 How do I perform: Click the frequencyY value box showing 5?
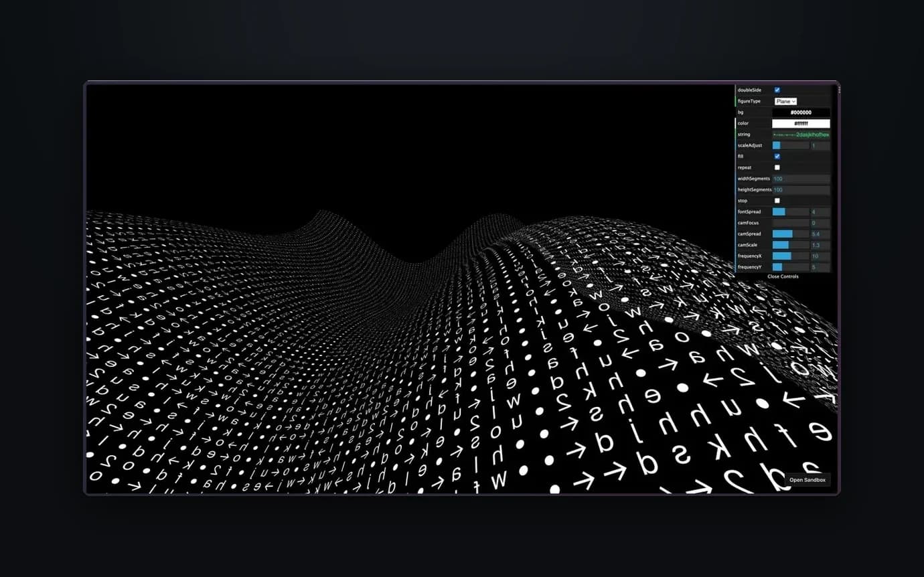[820, 267]
